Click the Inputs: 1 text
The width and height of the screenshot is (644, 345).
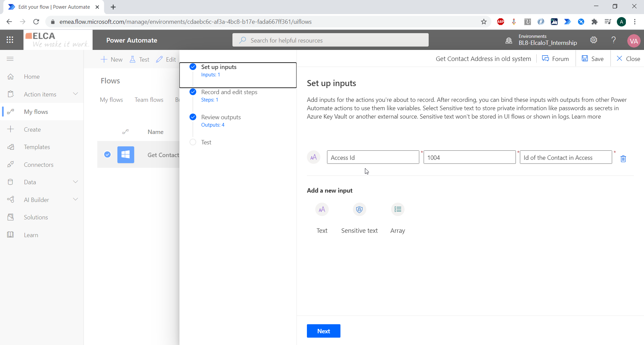(211, 75)
